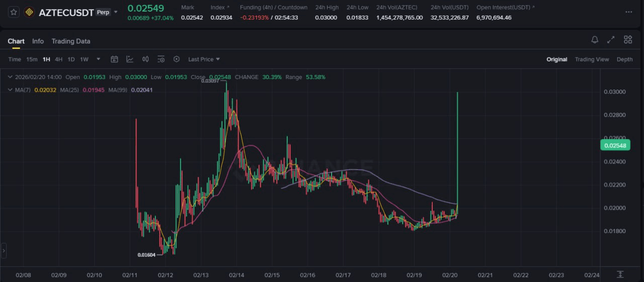
Task: Open the Last Price dropdown
Action: tap(204, 59)
